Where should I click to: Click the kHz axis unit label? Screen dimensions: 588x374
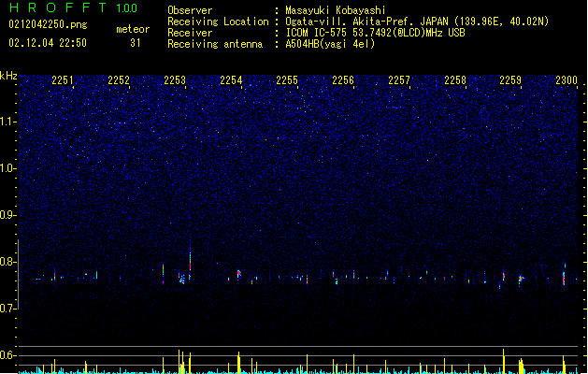click(x=8, y=76)
